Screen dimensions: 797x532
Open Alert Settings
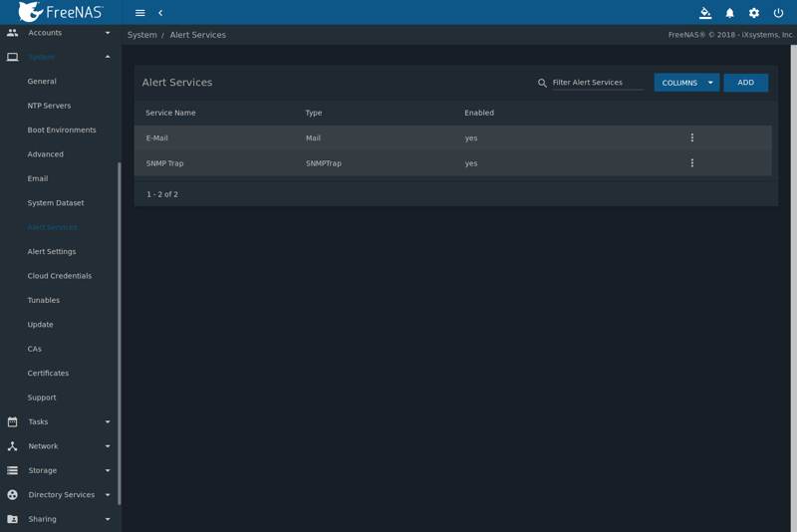point(52,251)
